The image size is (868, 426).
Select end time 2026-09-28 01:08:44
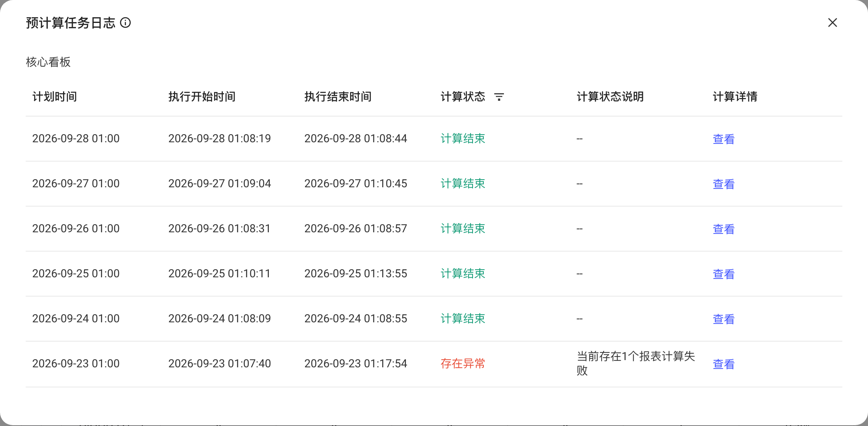coord(356,138)
